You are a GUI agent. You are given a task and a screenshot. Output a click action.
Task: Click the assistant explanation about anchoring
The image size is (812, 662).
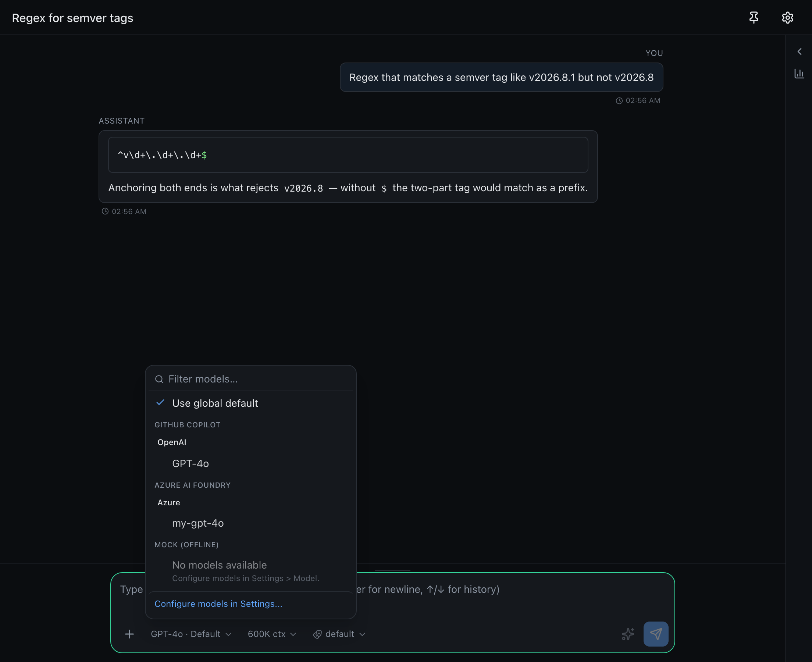(348, 188)
